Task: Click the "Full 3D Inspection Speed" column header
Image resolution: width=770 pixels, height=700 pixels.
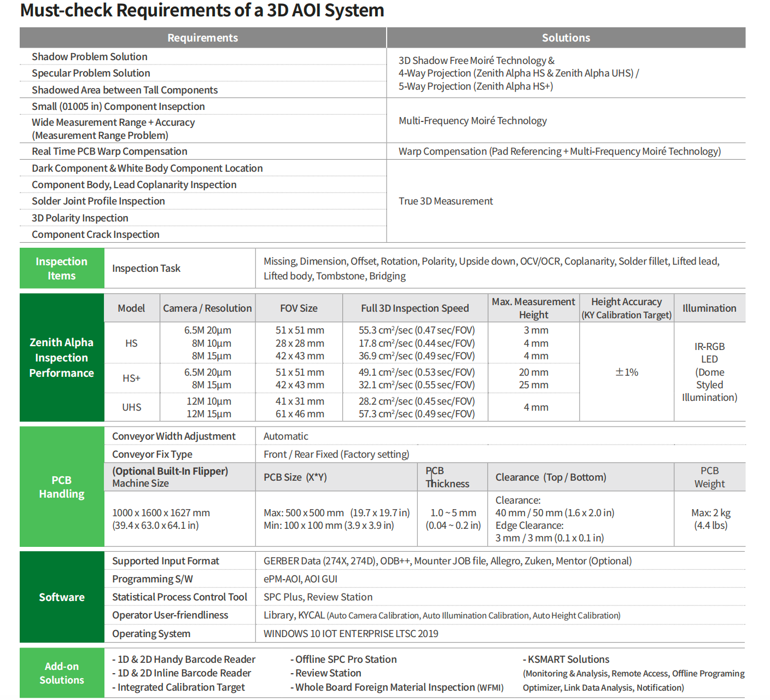Action: 415,308
